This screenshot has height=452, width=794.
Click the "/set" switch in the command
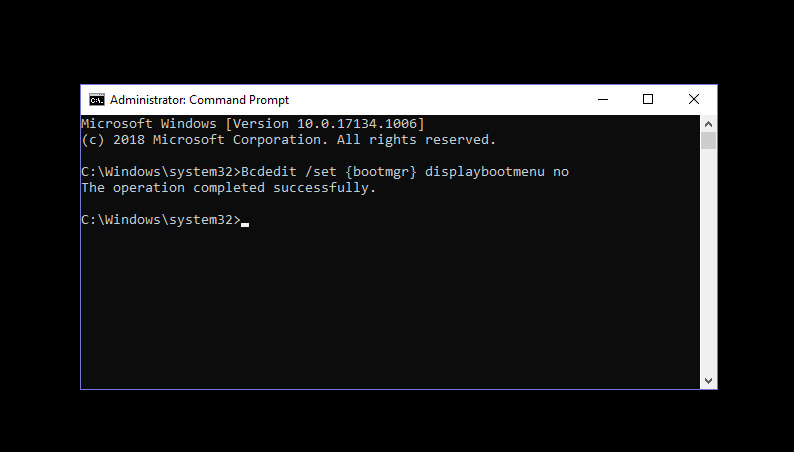pos(321,172)
